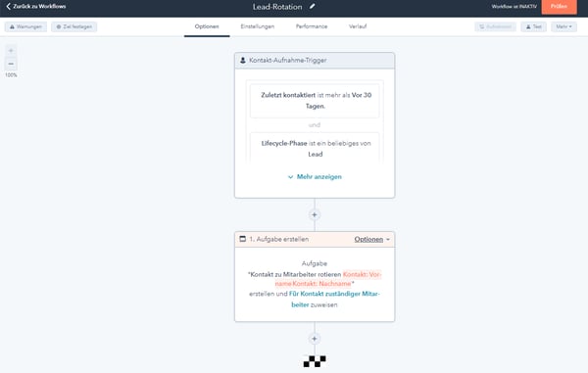The image size is (588, 373).
Task: Open the Kontakt-Aufnahme-Trigger header
Action: coord(315,61)
